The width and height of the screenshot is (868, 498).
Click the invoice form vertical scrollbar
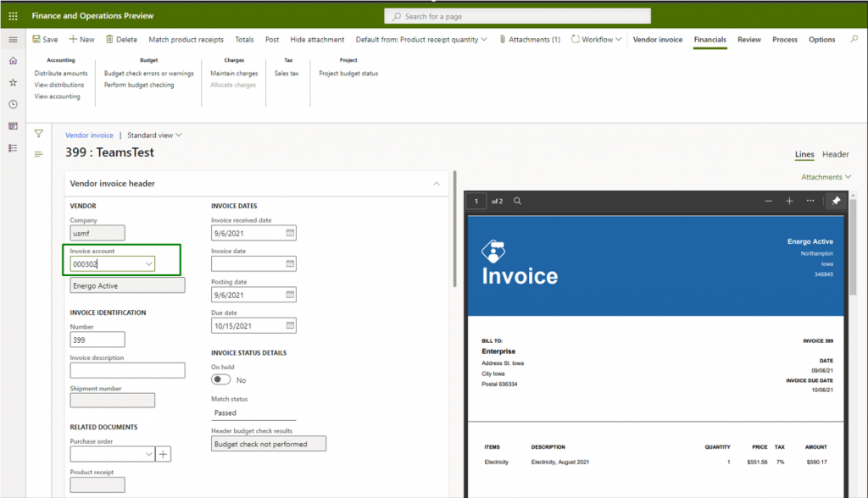tap(454, 229)
